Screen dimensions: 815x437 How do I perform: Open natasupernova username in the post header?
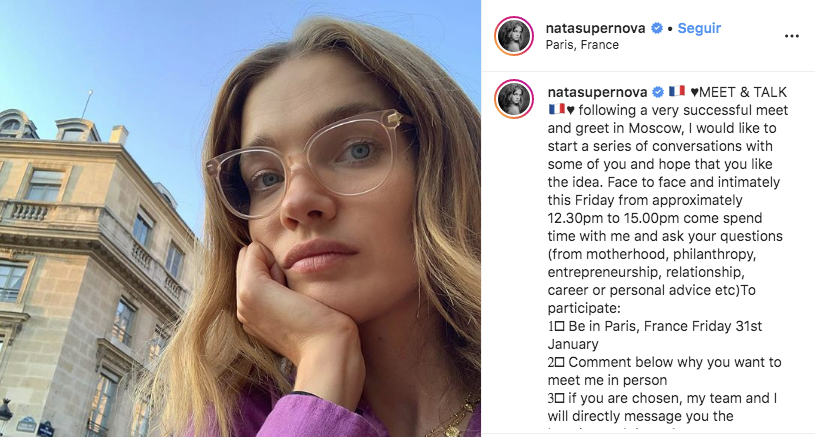point(594,28)
